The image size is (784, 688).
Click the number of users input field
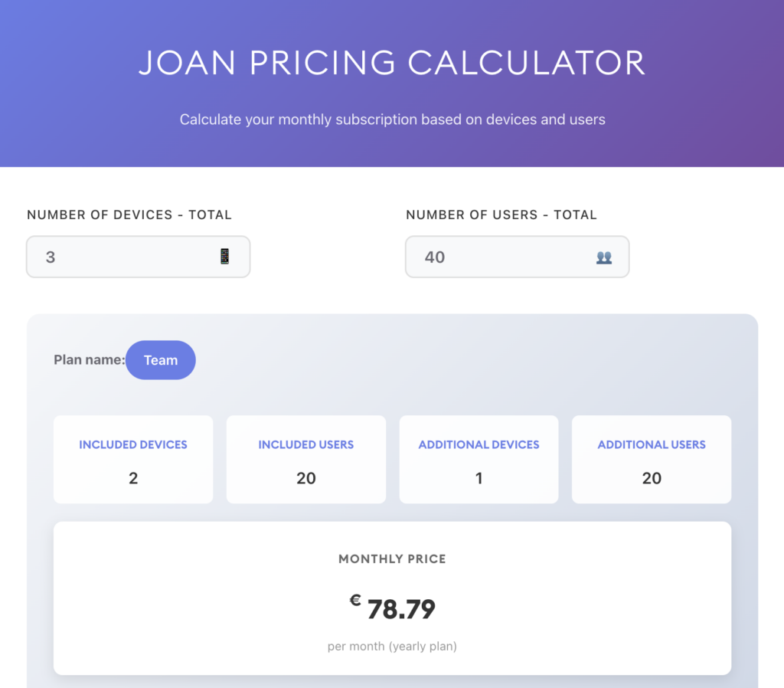point(517,257)
